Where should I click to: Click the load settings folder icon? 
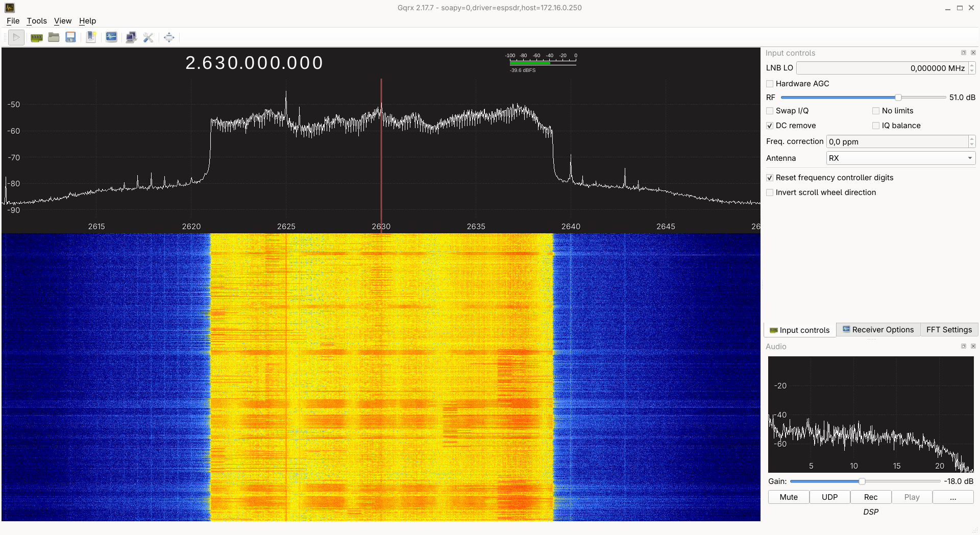54,37
